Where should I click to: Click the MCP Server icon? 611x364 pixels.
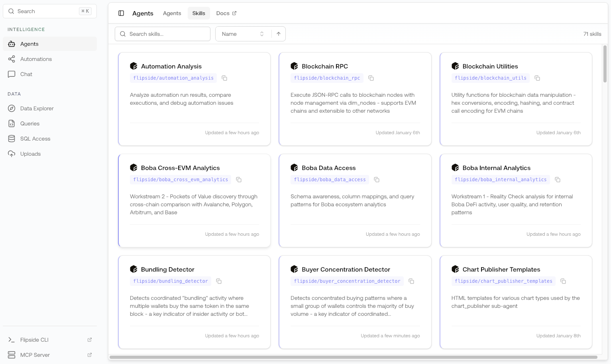[12, 355]
